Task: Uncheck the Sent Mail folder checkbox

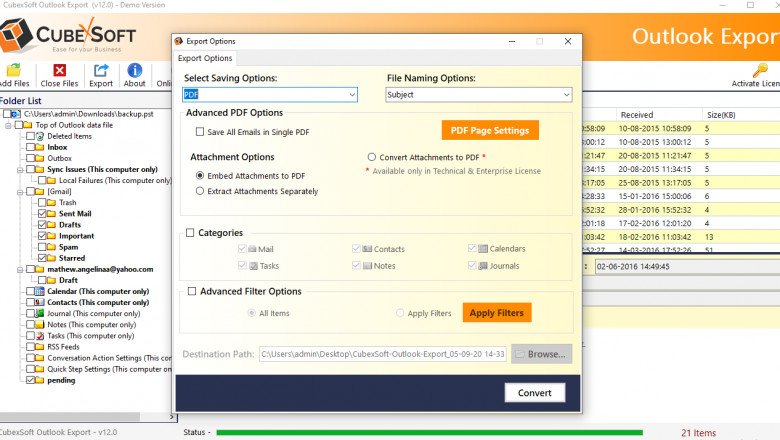Action: pos(42,214)
